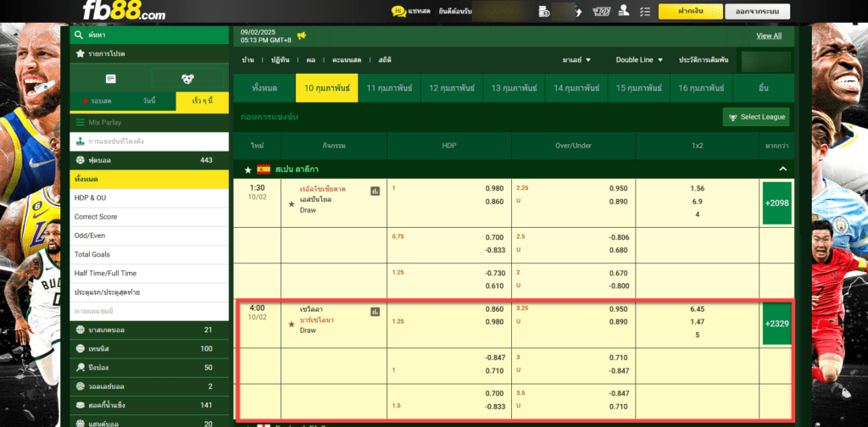Toggle star for Spain La Liga league
The image size is (868, 427).
(x=248, y=169)
